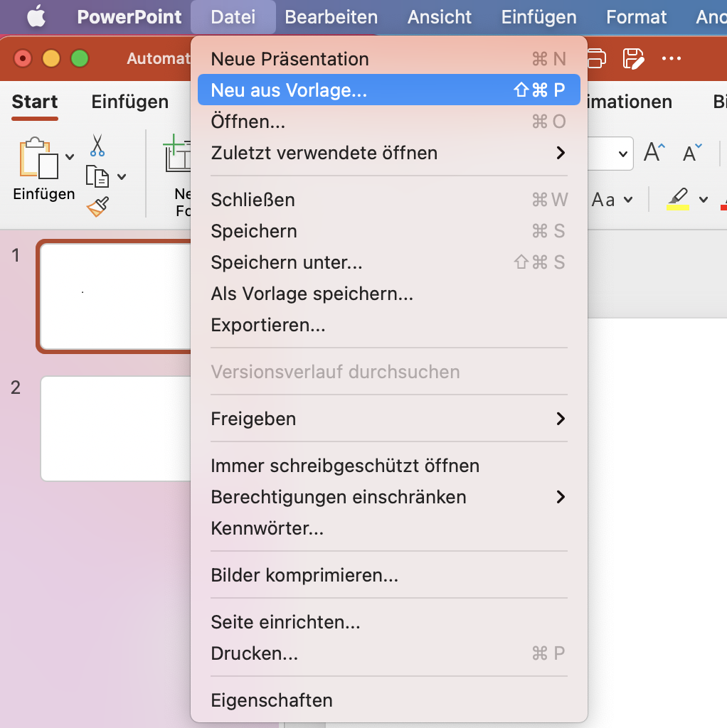The image size is (727, 728).
Task: Select slide 1 thumbnail
Action: pyautogui.click(x=115, y=296)
